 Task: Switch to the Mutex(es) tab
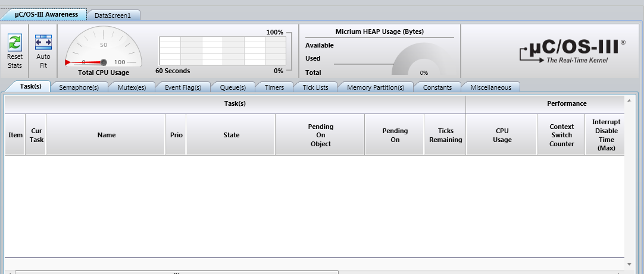coord(132,87)
